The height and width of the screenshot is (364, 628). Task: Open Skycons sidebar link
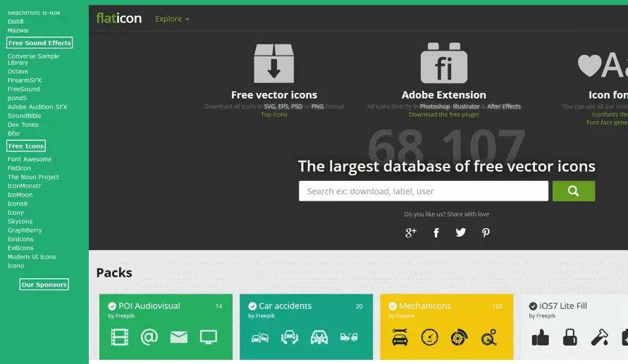(20, 221)
